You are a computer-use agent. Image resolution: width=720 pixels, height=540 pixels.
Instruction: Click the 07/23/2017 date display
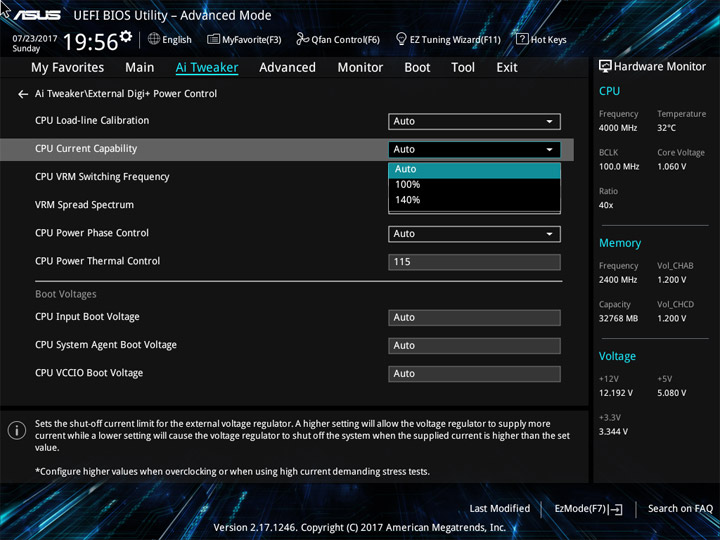click(x=34, y=39)
